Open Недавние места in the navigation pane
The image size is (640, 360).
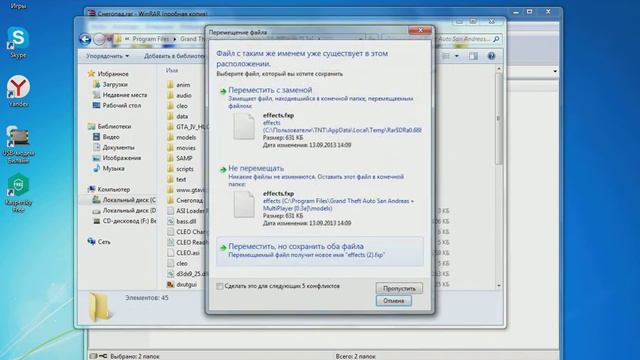click(120, 95)
